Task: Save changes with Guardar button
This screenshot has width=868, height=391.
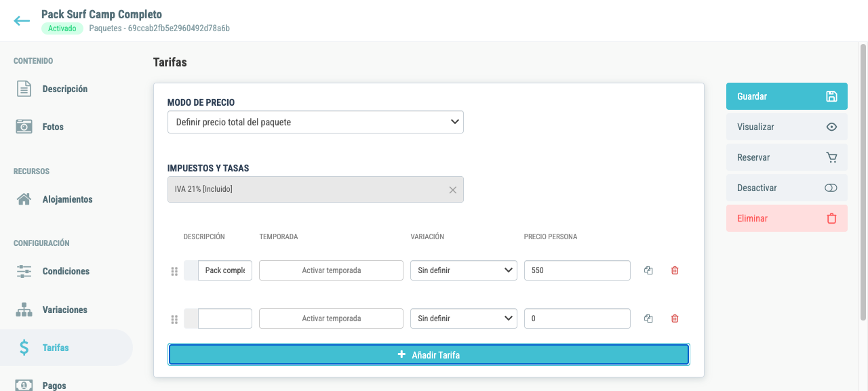Action: click(787, 96)
